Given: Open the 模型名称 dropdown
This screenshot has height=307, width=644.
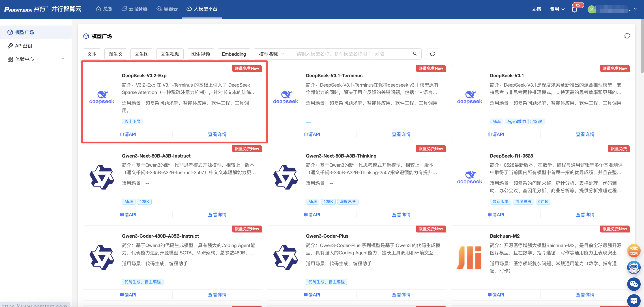Looking at the screenshot, I should pyautogui.click(x=271, y=54).
